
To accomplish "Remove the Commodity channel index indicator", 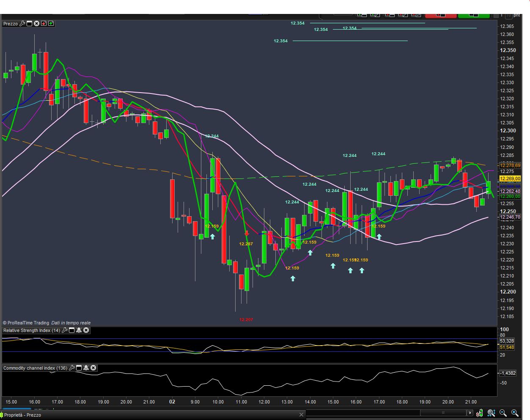I will (93, 368).
